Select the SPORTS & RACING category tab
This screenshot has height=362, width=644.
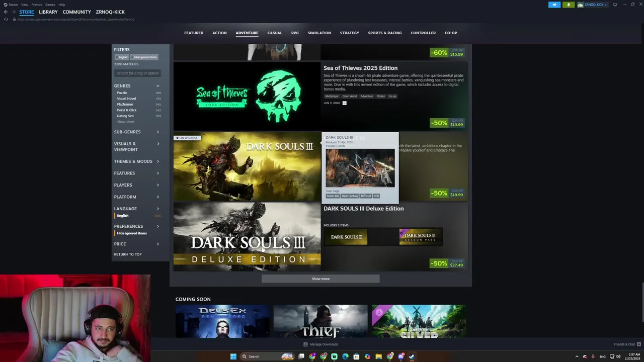tap(385, 33)
